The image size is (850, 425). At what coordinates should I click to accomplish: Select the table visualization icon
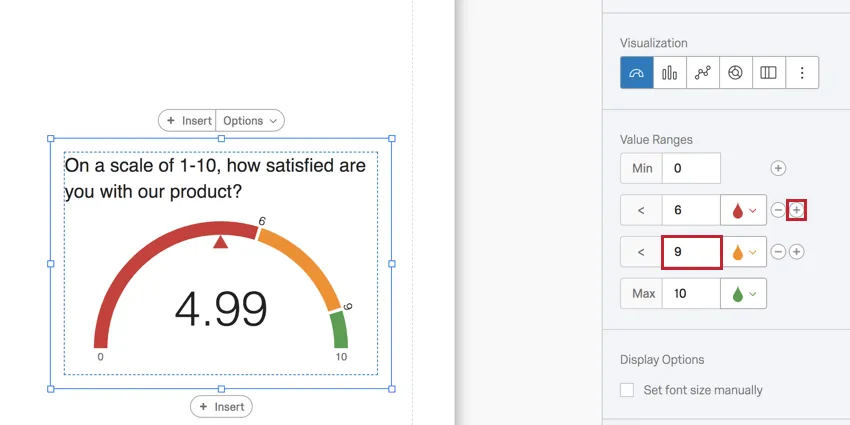(768, 73)
